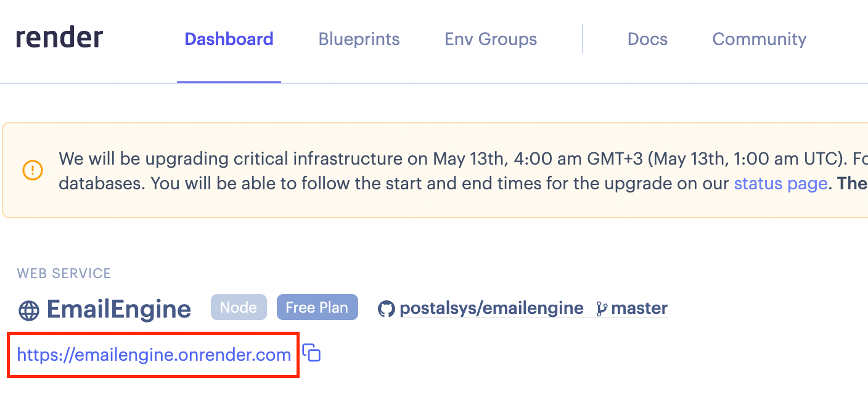Click the WEB SERVICE label
This screenshot has height=407, width=868.
coord(64,273)
